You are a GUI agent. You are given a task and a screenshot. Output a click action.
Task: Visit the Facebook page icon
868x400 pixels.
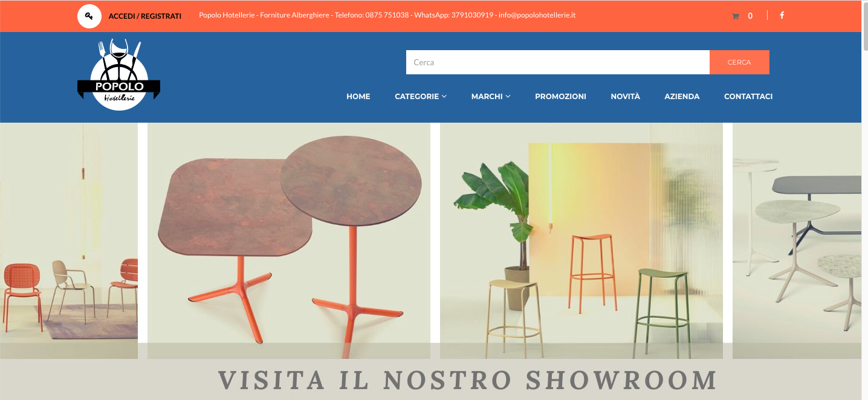[x=782, y=16]
